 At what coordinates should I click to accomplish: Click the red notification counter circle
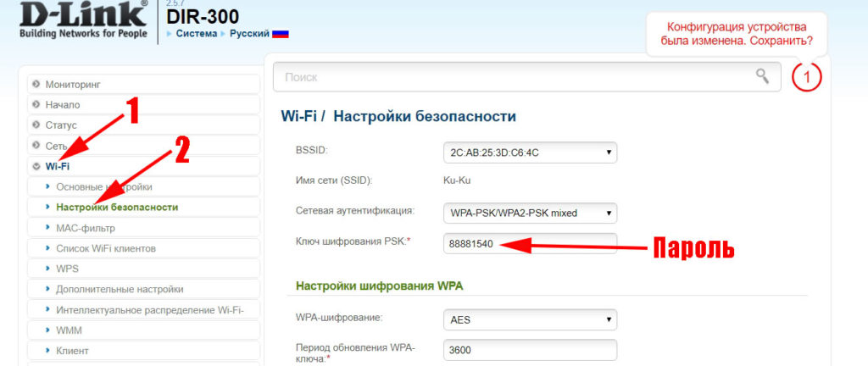(807, 77)
